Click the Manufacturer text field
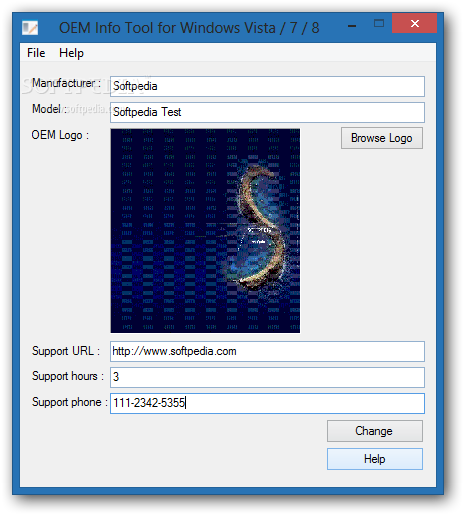The width and height of the screenshot is (464, 515). [x=267, y=86]
